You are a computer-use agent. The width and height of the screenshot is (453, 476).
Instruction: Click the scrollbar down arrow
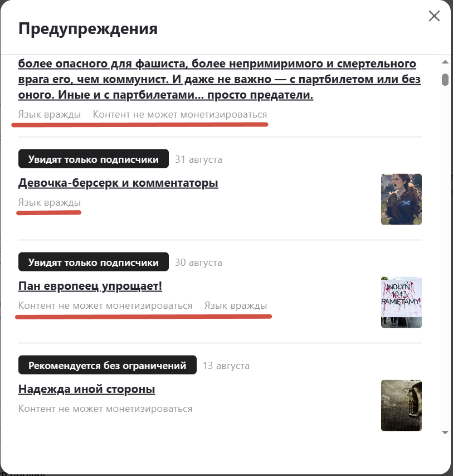coord(445,433)
